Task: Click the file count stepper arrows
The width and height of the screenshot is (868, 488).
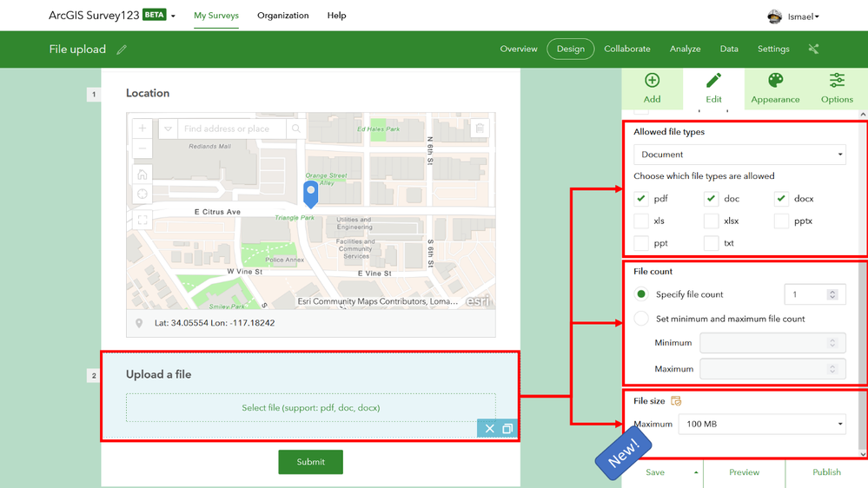Action: [x=832, y=294]
